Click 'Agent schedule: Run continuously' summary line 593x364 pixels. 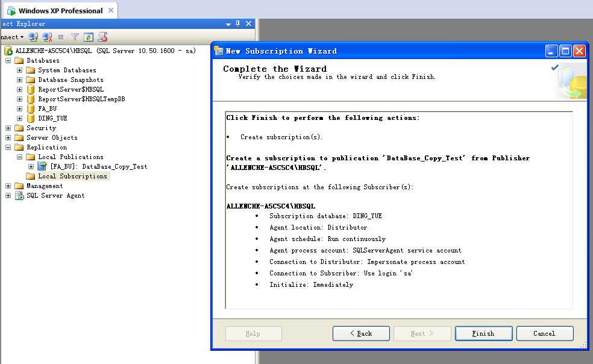[327, 239]
